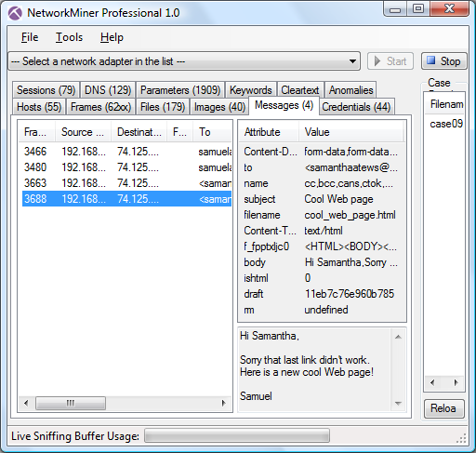Select the case09 file in Case panel
This screenshot has width=476, height=453.
(446, 124)
